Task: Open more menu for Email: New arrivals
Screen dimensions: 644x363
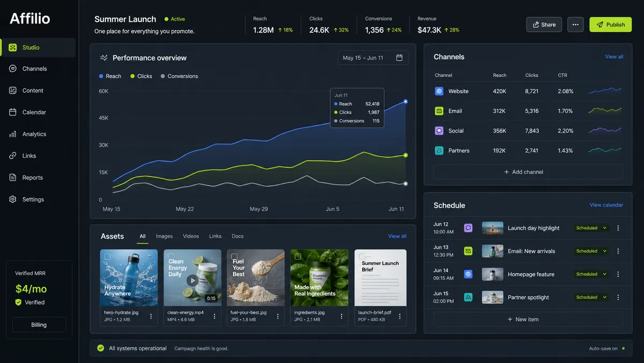Action: click(618, 251)
